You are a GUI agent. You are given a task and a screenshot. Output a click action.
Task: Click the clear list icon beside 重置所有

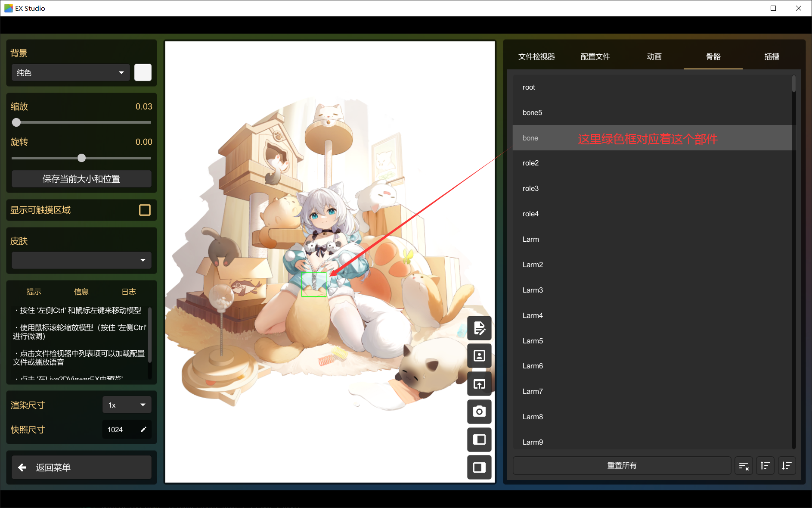[x=744, y=465]
